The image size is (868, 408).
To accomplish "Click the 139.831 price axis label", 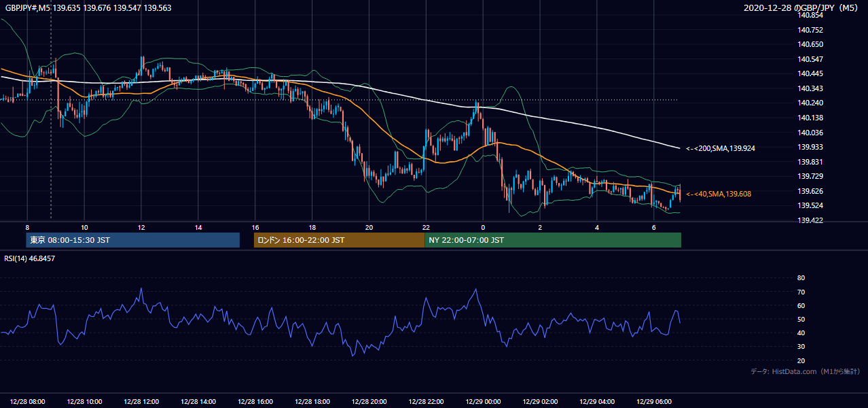I will [x=811, y=162].
